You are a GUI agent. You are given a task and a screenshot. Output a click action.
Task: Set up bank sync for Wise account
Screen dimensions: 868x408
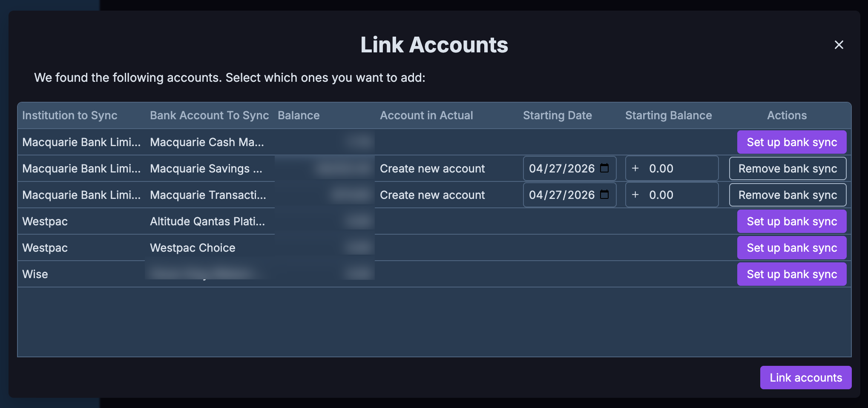pyautogui.click(x=792, y=274)
